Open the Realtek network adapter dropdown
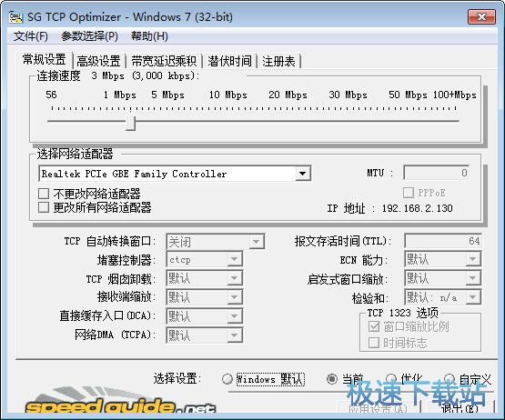The image size is (505, 420). (302, 174)
